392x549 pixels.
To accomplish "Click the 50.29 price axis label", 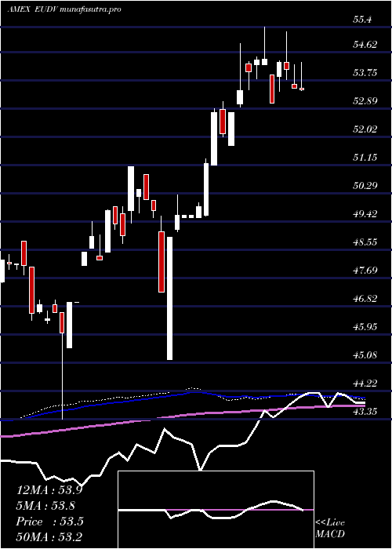I will [365, 186].
